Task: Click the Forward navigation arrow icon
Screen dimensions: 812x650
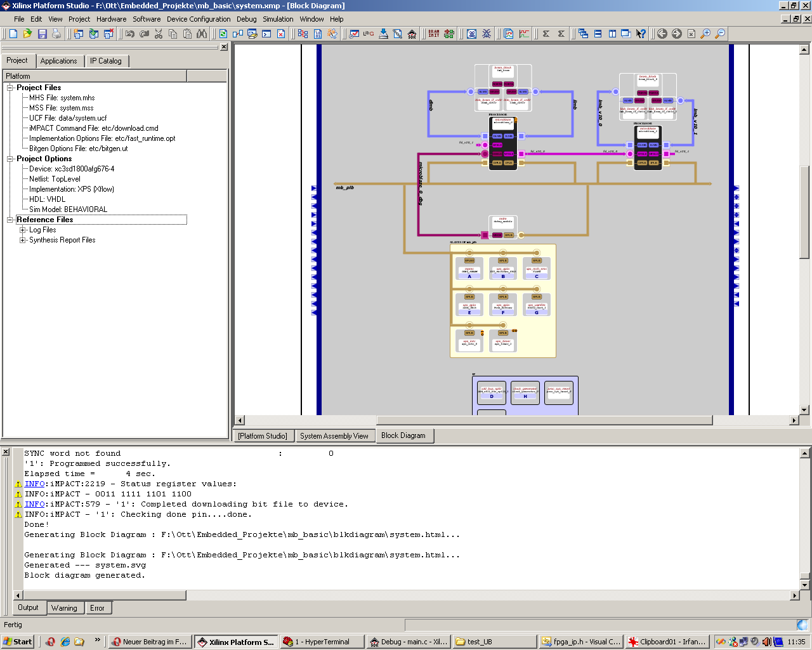Action: pyautogui.click(x=677, y=34)
